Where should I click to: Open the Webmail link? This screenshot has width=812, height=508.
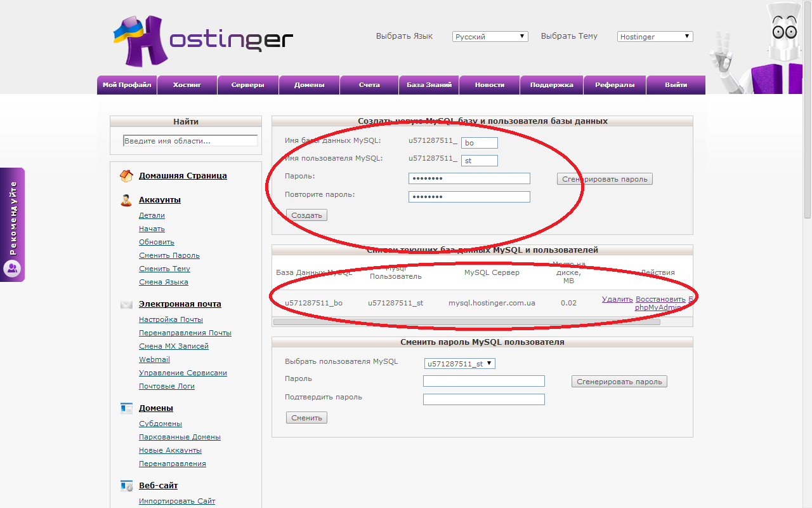[x=154, y=359]
